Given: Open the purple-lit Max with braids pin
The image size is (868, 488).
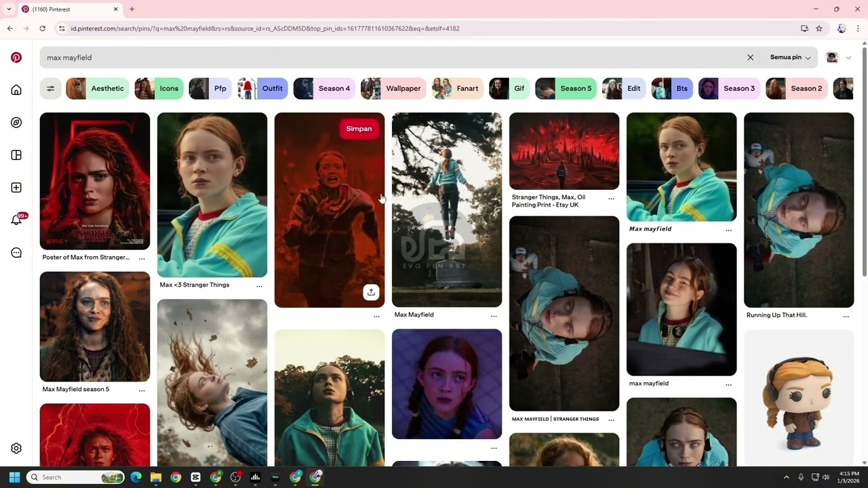Looking at the screenshot, I should coord(447,384).
